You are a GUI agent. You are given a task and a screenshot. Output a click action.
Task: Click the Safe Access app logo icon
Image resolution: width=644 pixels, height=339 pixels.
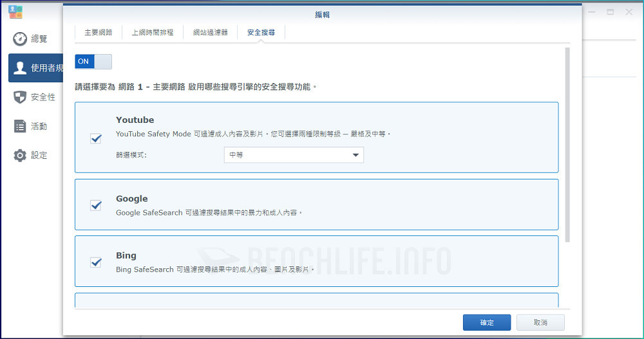(15, 12)
